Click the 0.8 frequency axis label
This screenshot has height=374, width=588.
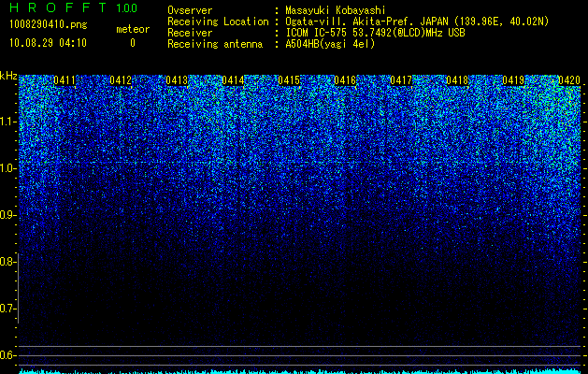(x=7, y=262)
